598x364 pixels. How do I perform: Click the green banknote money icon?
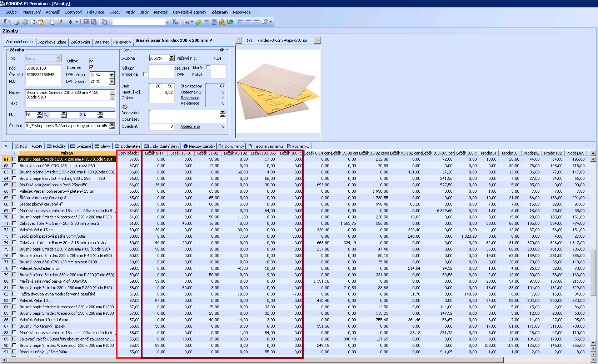pos(198,22)
